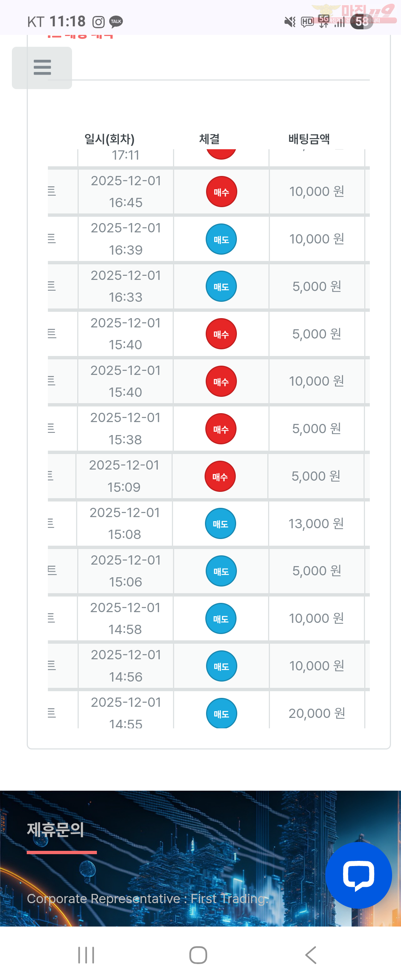Screen dimensions: 401x980
Task: Select the 일시(회차) column header
Action: 109,139
